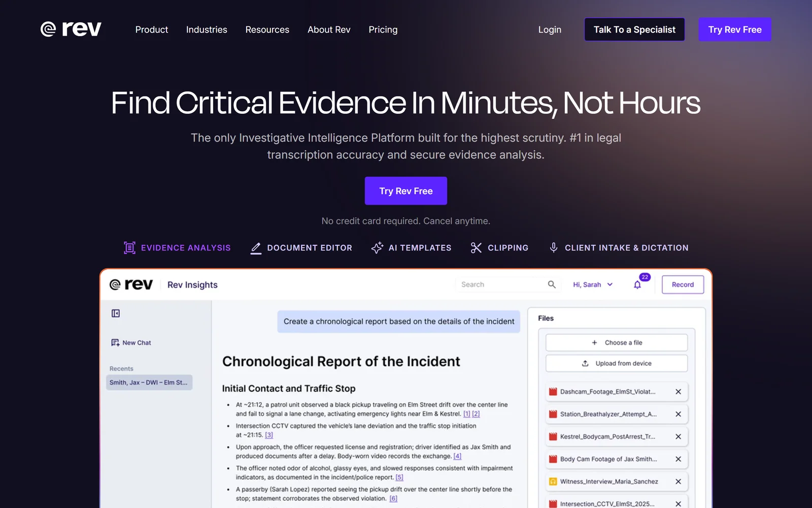Click the plus icon beside Choose a file

coord(594,343)
